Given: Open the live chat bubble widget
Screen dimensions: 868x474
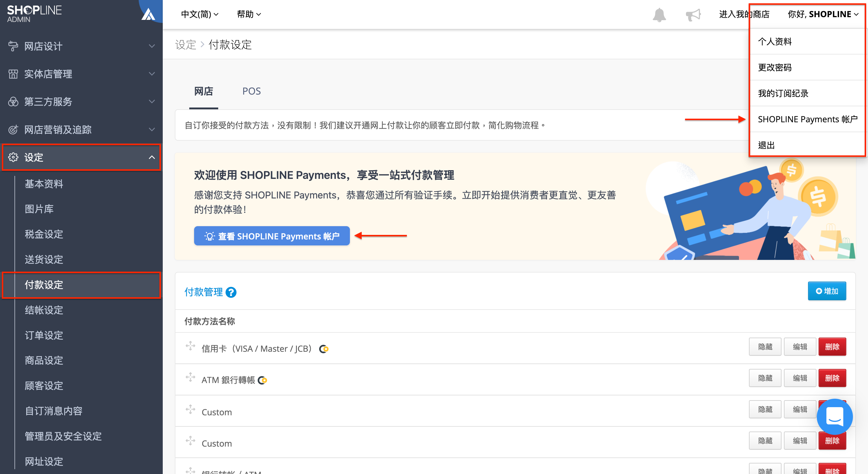Looking at the screenshot, I should tap(834, 417).
